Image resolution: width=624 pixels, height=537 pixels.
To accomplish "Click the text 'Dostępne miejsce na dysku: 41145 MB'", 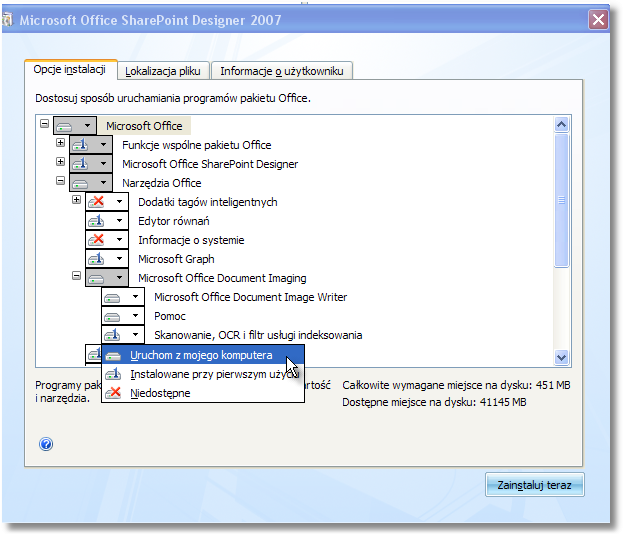I will (434, 402).
